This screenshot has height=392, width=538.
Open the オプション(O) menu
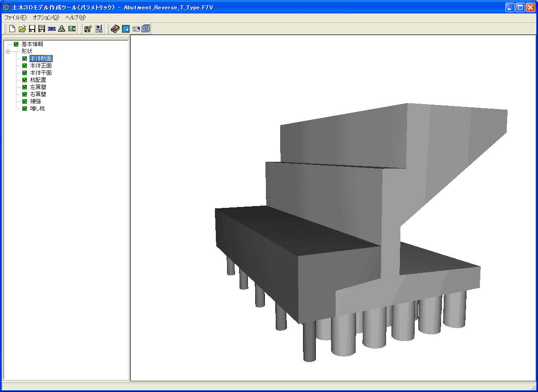pyautogui.click(x=46, y=17)
